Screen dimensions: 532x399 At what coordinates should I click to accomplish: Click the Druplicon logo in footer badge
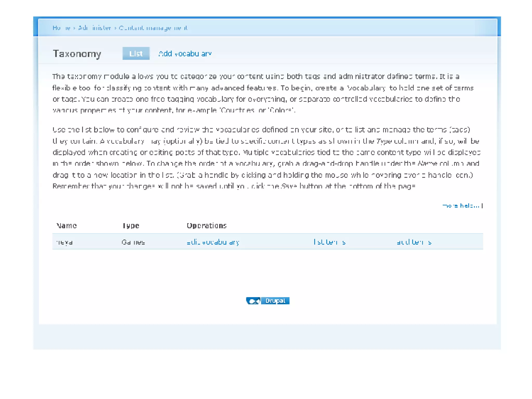(253, 301)
